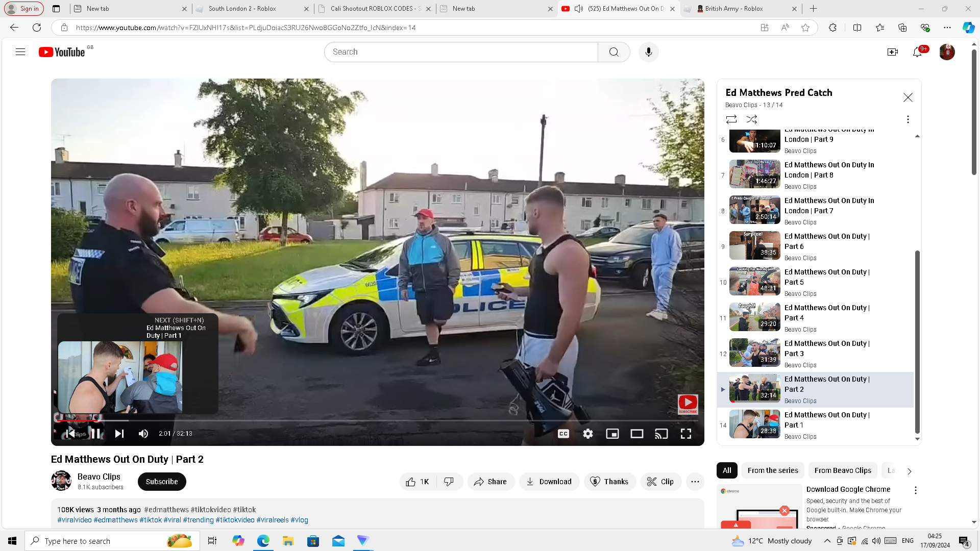Viewport: 980px width, 551px height.
Task: Open Edge split screen
Action: (x=857, y=28)
